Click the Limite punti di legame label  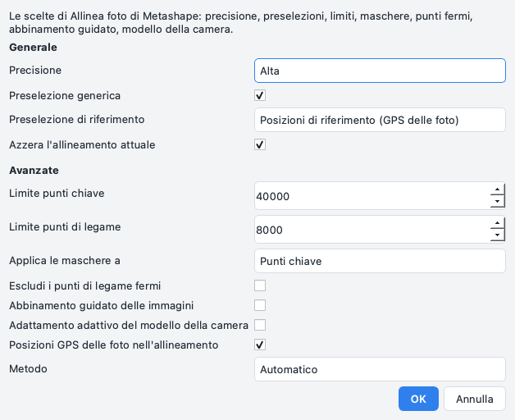[x=65, y=226]
